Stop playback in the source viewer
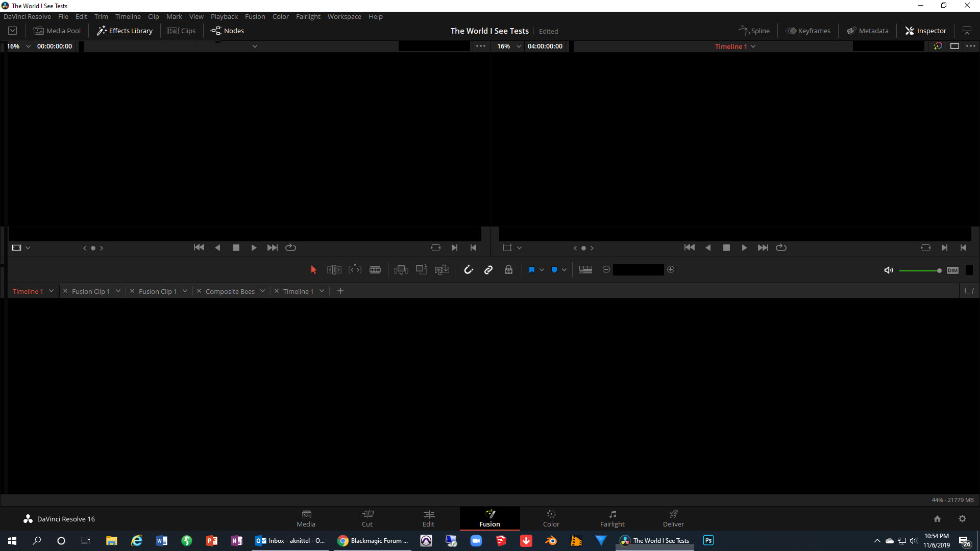The width and height of the screenshot is (980, 551). pos(236,247)
